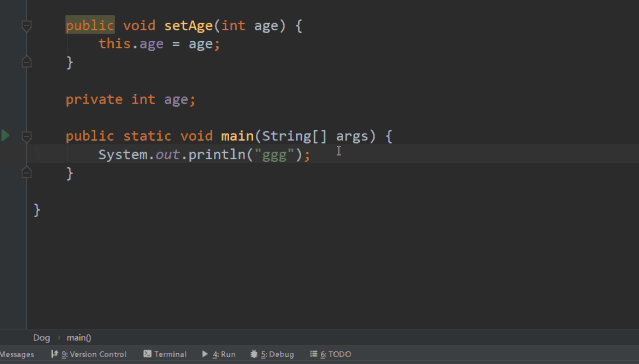Click final closing brace of class
The image size is (639, 364).
pos(37,210)
